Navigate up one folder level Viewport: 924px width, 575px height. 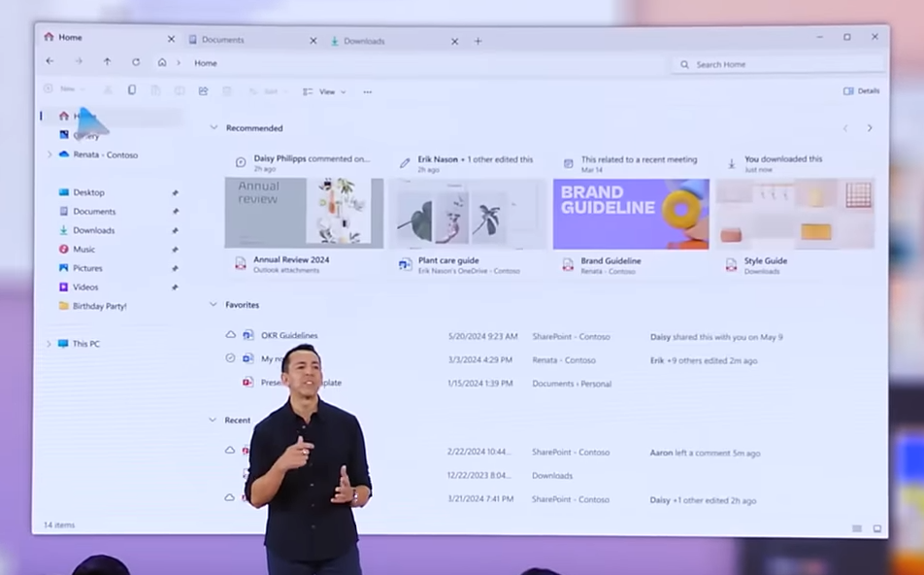click(107, 61)
